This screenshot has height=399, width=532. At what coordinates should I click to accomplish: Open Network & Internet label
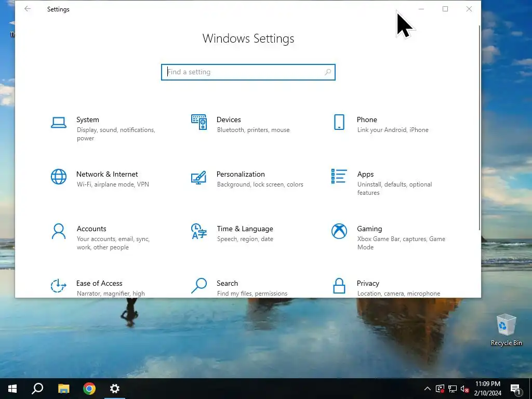click(x=107, y=174)
